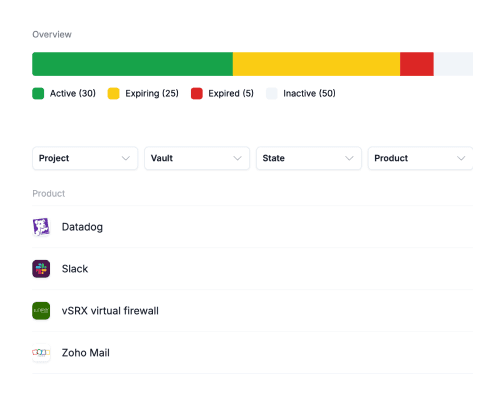Click the Product column header

click(x=49, y=194)
